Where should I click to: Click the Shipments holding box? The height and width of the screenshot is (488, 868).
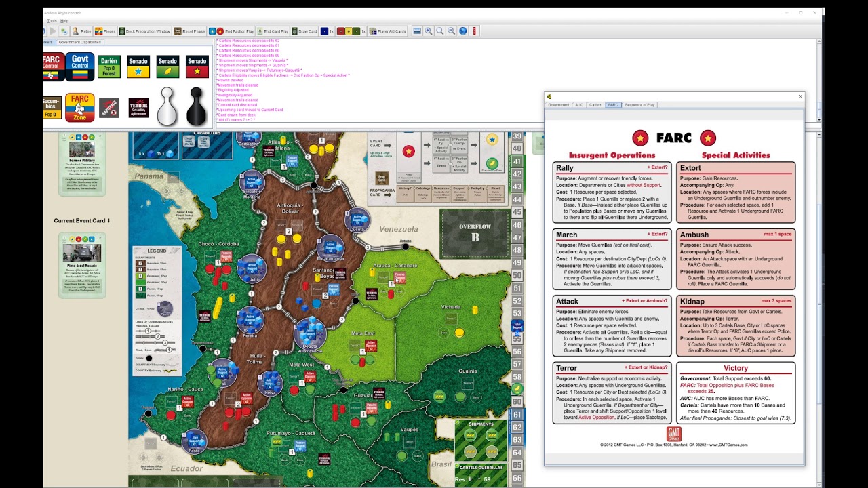click(x=481, y=441)
